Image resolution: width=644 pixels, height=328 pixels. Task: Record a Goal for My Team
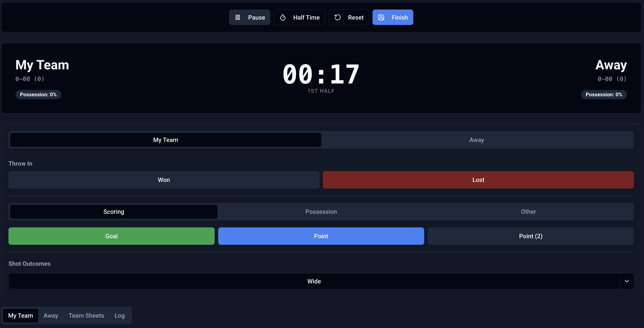click(x=111, y=236)
